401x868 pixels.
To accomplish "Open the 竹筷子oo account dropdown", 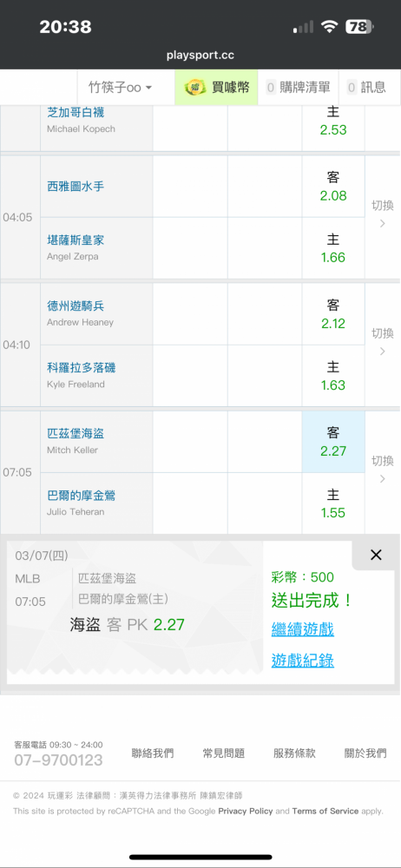I will pyautogui.click(x=121, y=88).
